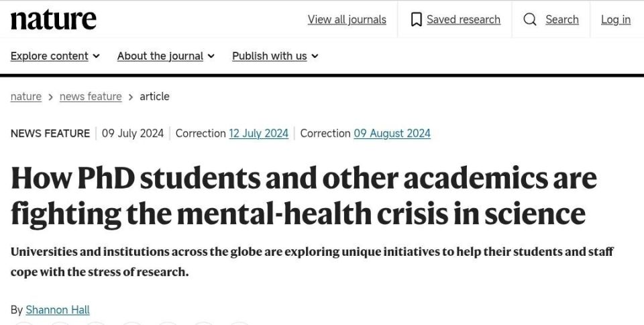The image size is (644, 325).
Task: Click the article breadcrumb text
Action: point(154,97)
